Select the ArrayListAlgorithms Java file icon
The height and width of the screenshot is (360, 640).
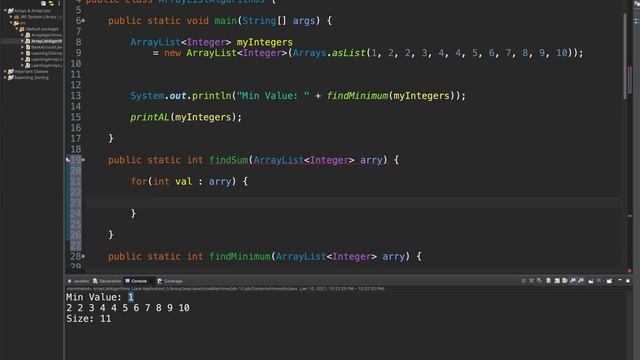click(27, 41)
